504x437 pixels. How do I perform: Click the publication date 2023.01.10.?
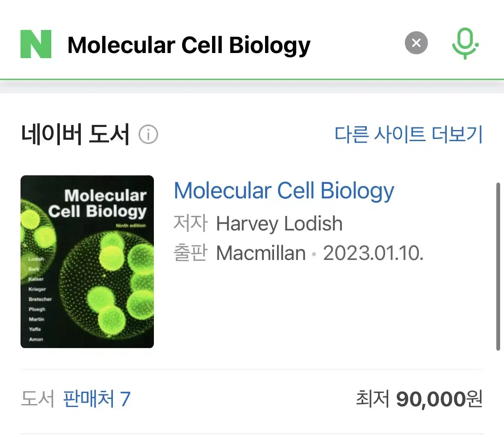click(373, 253)
